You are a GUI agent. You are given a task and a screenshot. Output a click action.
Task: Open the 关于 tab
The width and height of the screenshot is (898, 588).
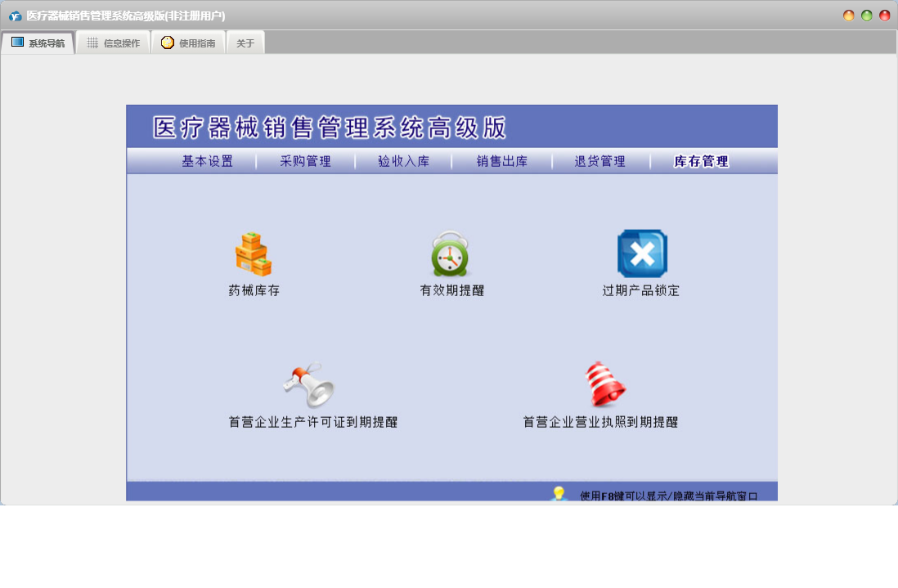click(x=245, y=43)
